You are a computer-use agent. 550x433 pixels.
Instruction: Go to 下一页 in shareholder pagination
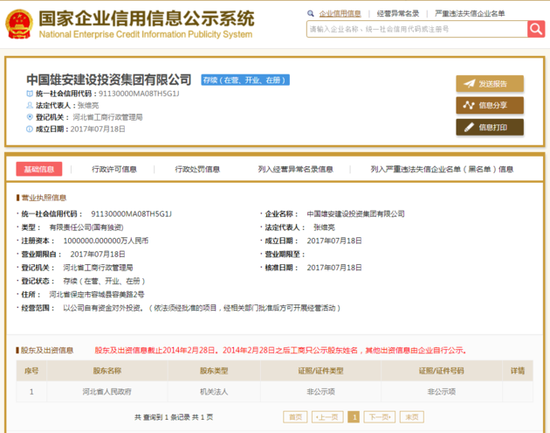tap(380, 417)
